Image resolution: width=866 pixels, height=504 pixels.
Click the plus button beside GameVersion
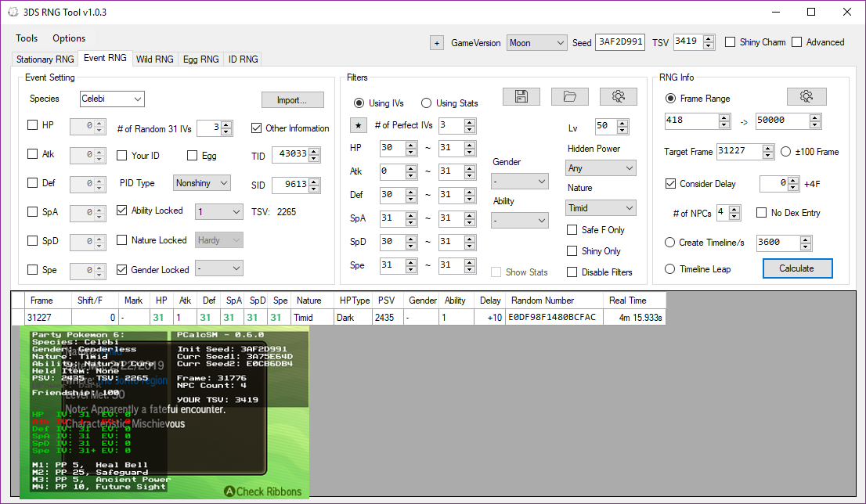click(x=437, y=43)
